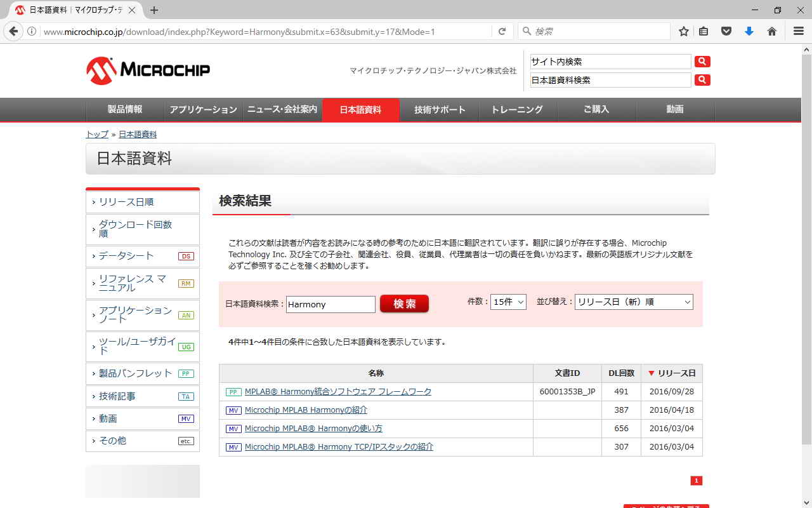Focus the 日本語資料検索 header input field
The image size is (812, 508).
tap(610, 80)
